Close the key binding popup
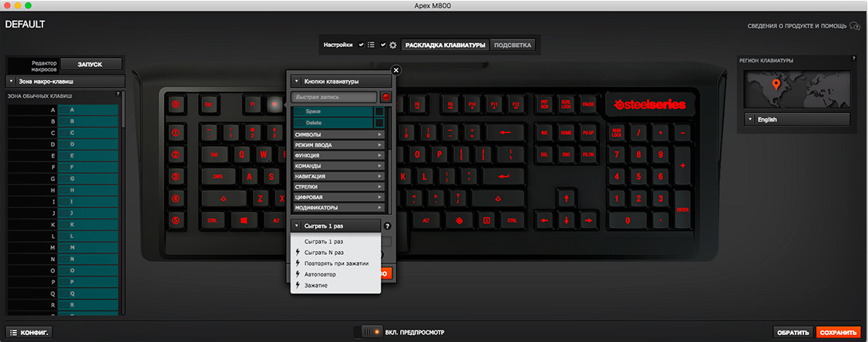868x342 pixels. click(395, 70)
